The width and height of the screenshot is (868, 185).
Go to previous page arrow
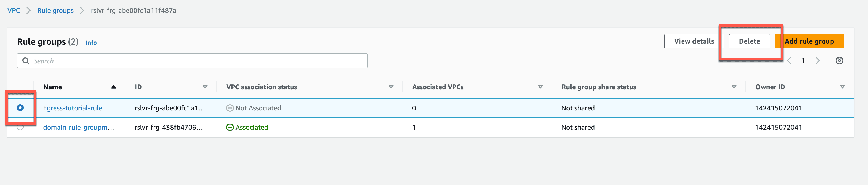pyautogui.click(x=789, y=60)
